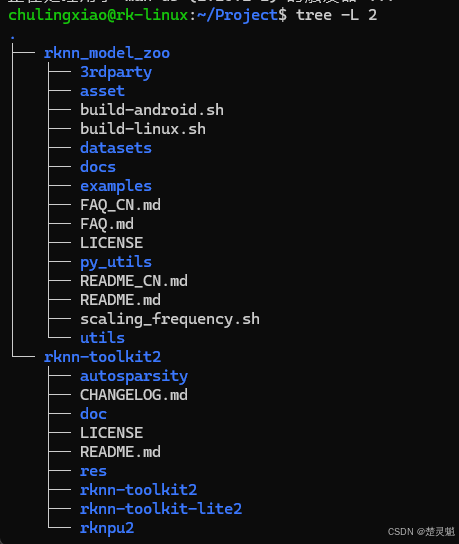Click FAQ_CN.md in the listing

point(120,205)
